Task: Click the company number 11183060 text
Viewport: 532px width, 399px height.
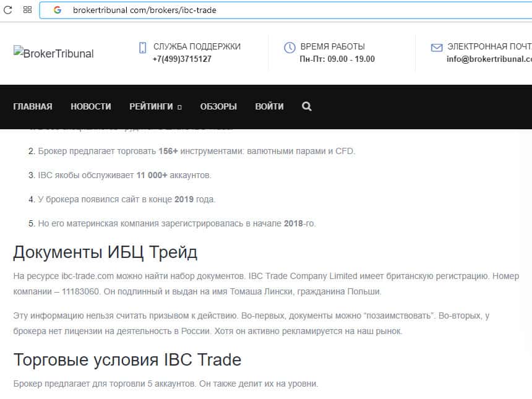Action: [x=80, y=291]
